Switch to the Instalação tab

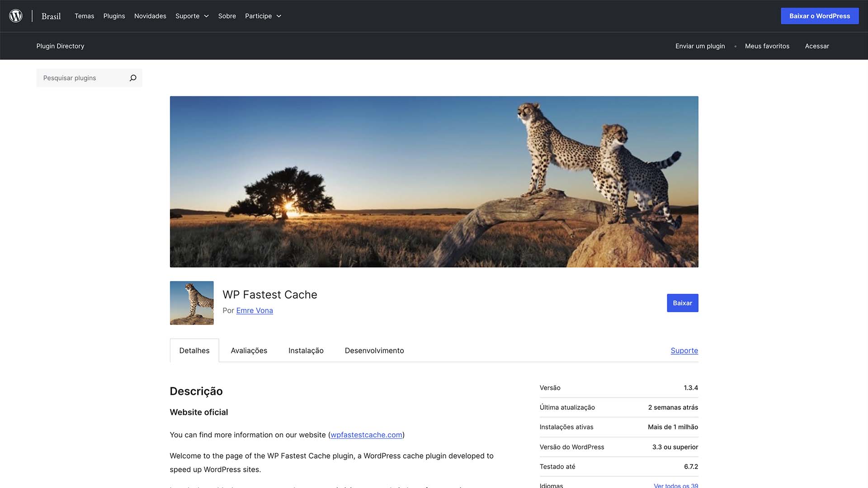click(x=306, y=351)
